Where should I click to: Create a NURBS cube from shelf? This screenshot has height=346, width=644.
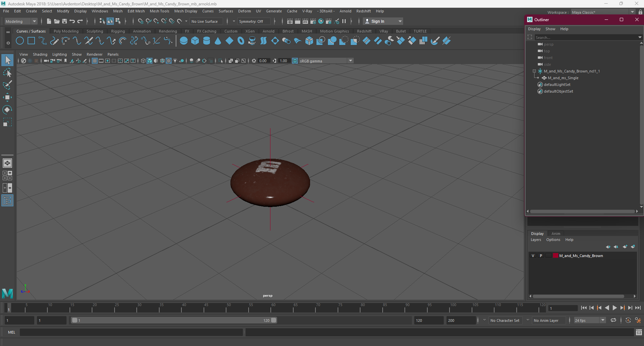pyautogui.click(x=195, y=41)
